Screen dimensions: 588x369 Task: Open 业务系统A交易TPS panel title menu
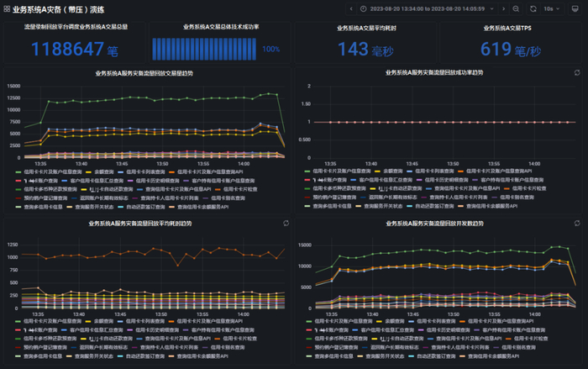[507, 28]
